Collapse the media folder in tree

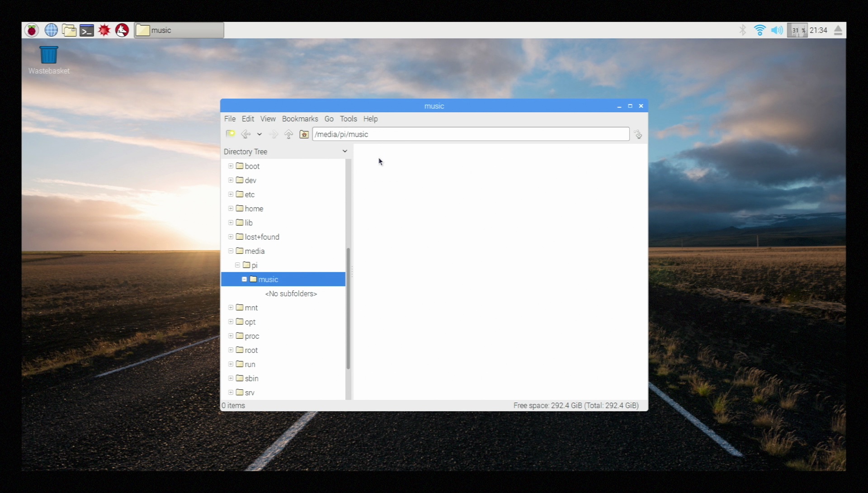click(231, 251)
